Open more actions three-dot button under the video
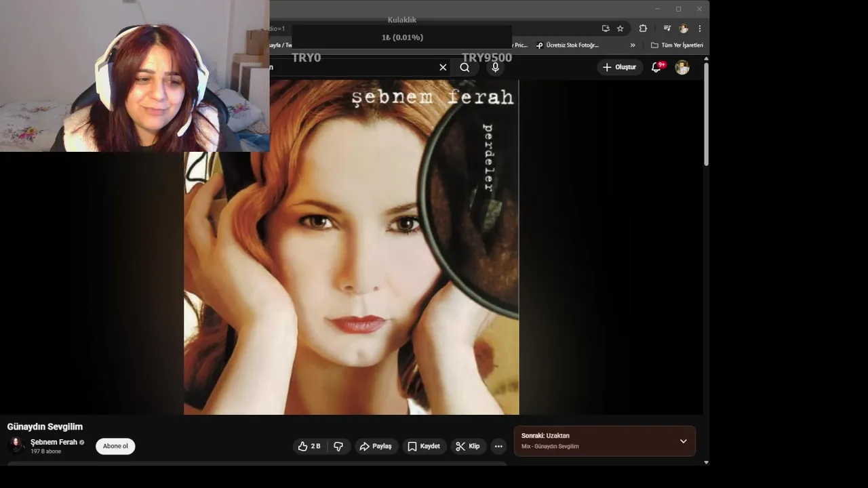Screen dimensions: 868x488 pos(498,446)
